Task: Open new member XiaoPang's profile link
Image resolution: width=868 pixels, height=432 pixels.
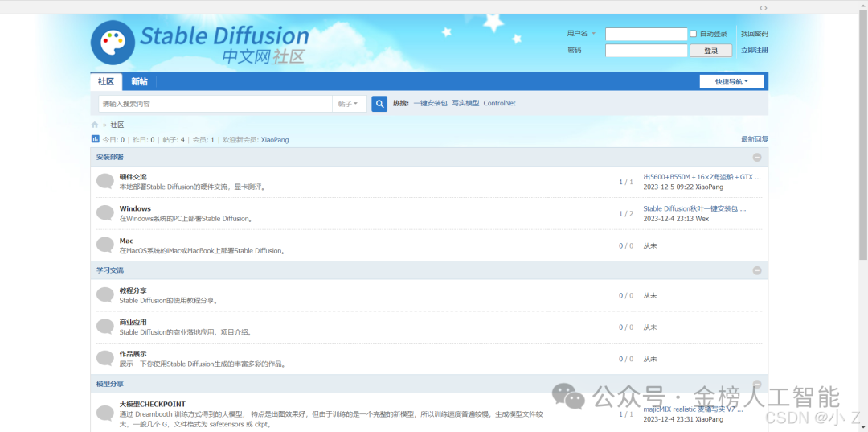Action: click(x=275, y=139)
